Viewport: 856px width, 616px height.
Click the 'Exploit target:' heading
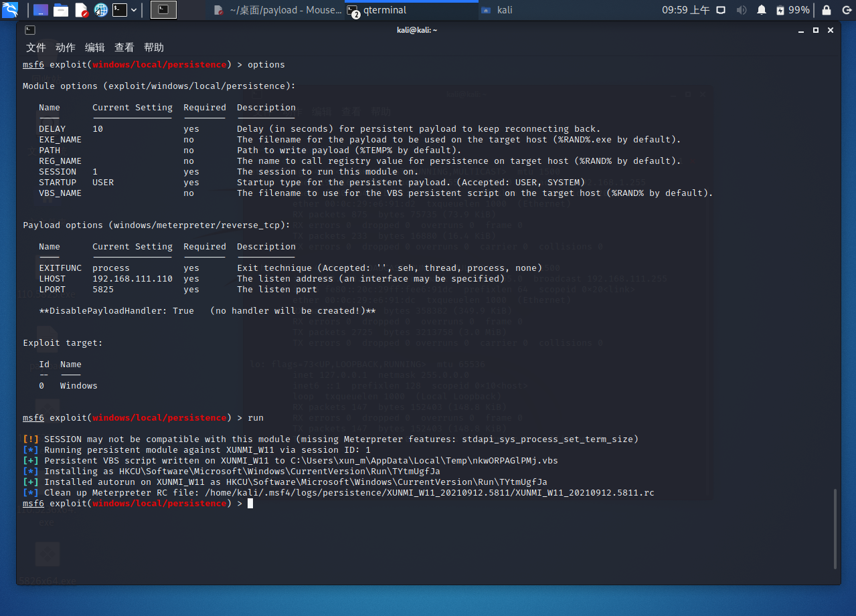coord(63,343)
